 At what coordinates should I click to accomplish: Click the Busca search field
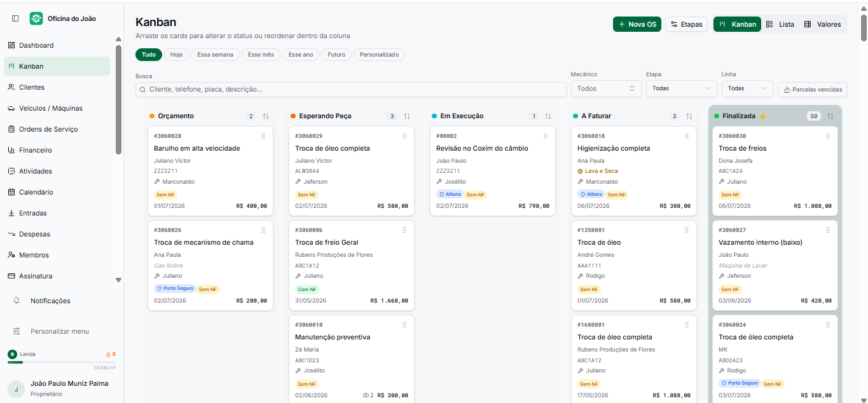point(351,90)
